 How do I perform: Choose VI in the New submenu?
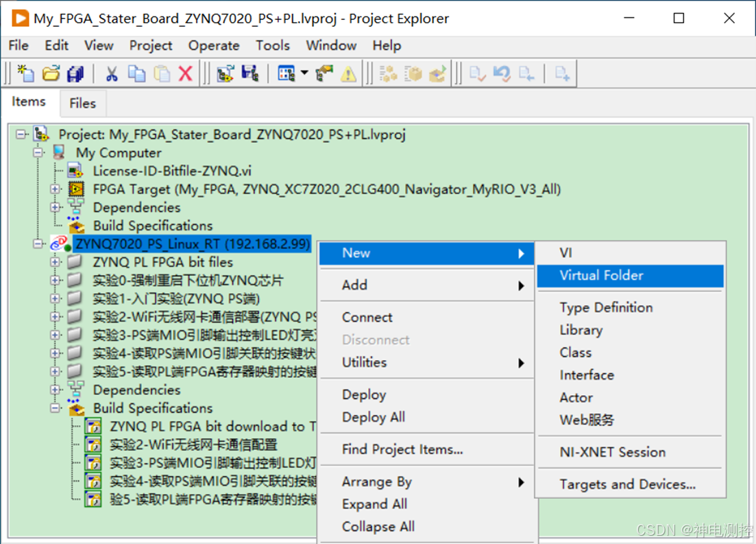[630, 253]
